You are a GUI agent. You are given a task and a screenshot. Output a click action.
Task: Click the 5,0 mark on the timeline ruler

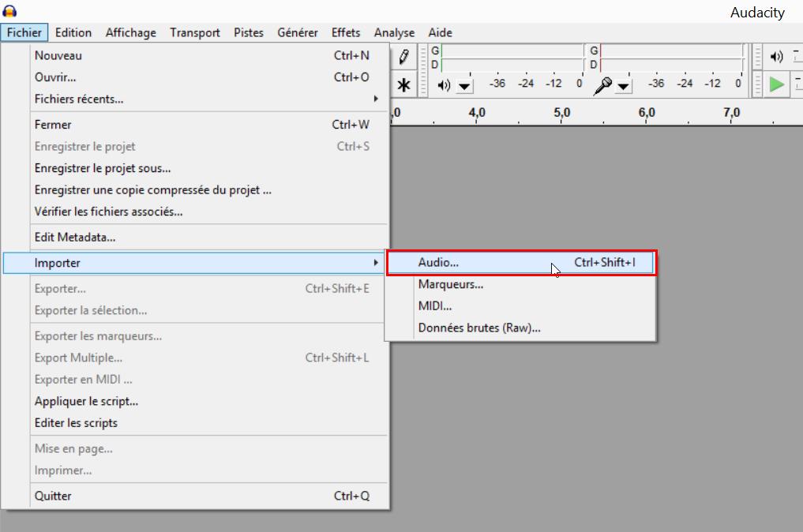point(562,113)
